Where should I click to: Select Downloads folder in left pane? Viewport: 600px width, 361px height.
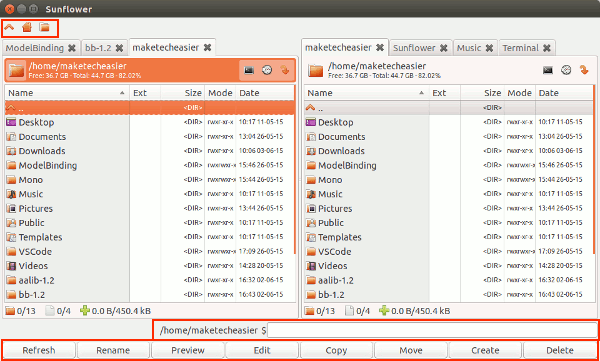coord(149,151)
